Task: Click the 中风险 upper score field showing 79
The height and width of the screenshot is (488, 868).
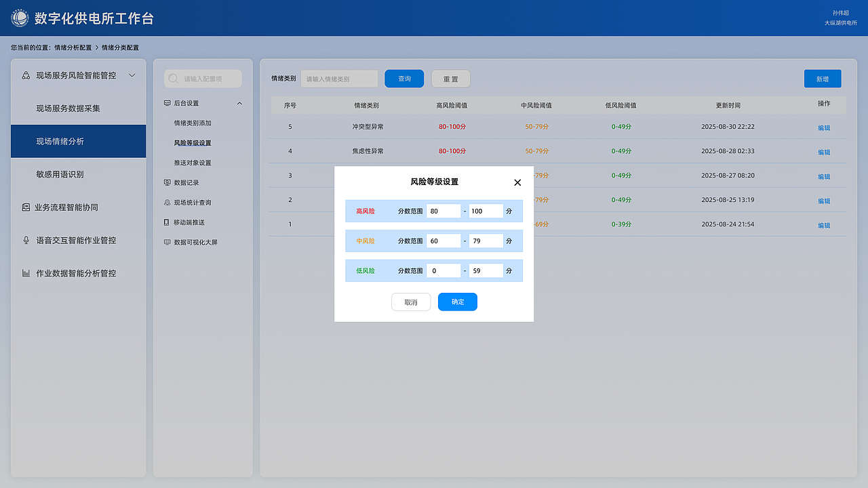Action: point(486,241)
